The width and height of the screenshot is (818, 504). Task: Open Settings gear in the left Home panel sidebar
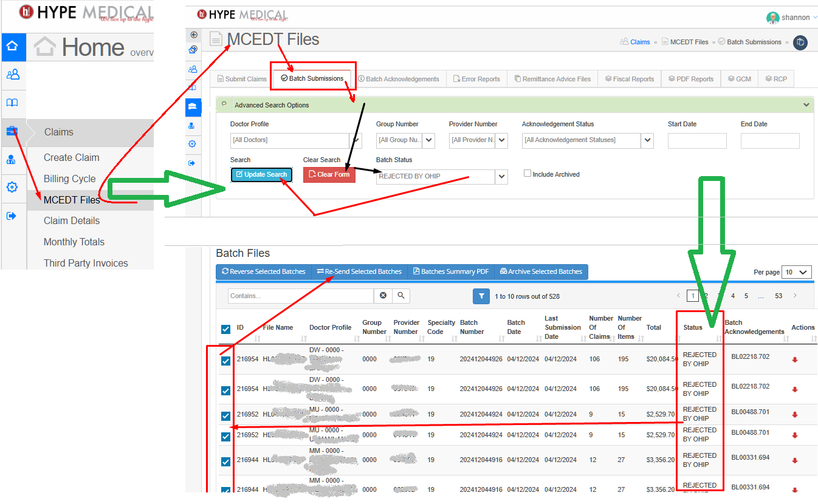pos(12,187)
